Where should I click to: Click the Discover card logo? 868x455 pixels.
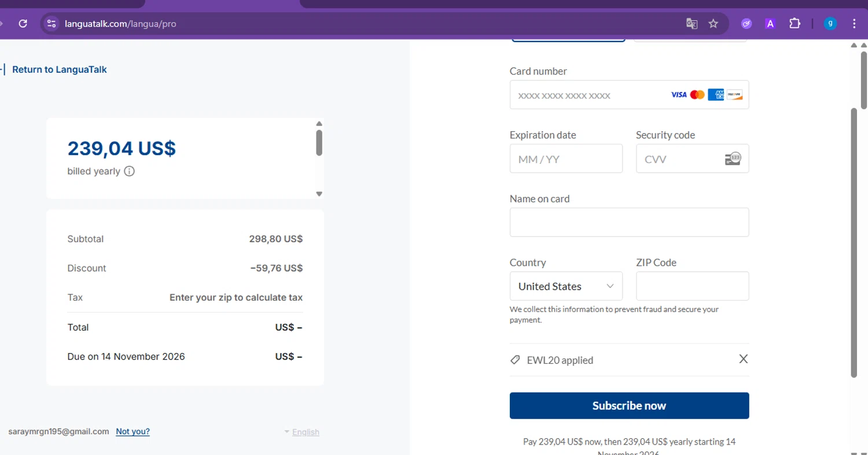click(x=734, y=95)
